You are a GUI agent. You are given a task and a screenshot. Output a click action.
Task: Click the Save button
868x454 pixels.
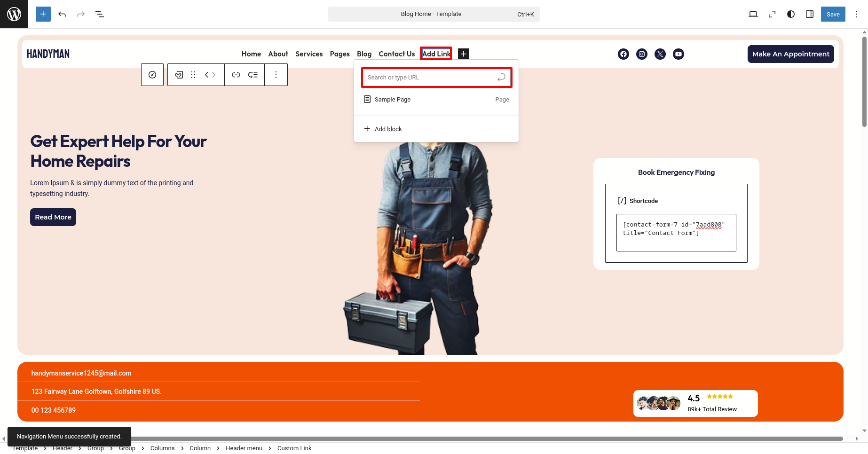click(x=833, y=14)
